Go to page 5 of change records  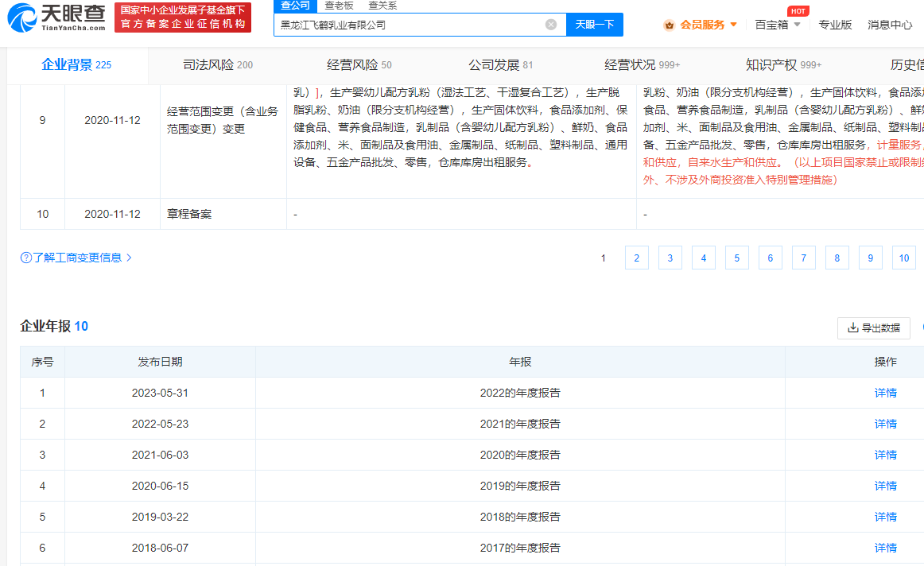click(x=736, y=258)
